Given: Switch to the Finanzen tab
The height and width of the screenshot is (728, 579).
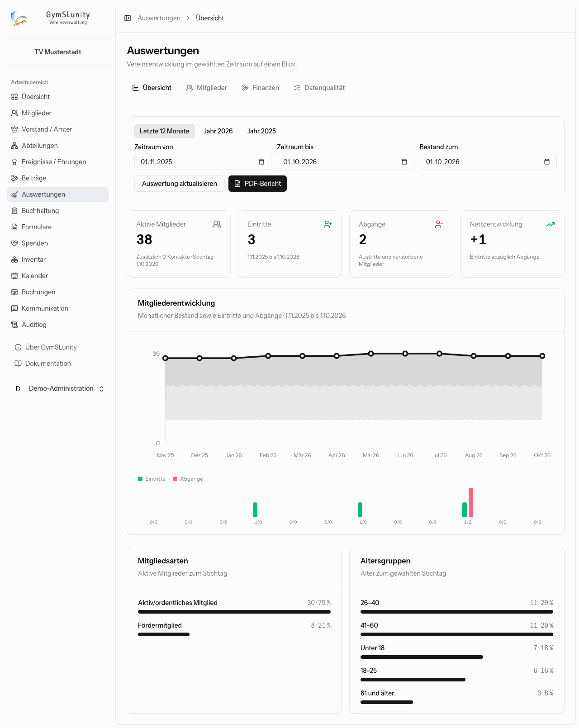Looking at the screenshot, I should 261,88.
